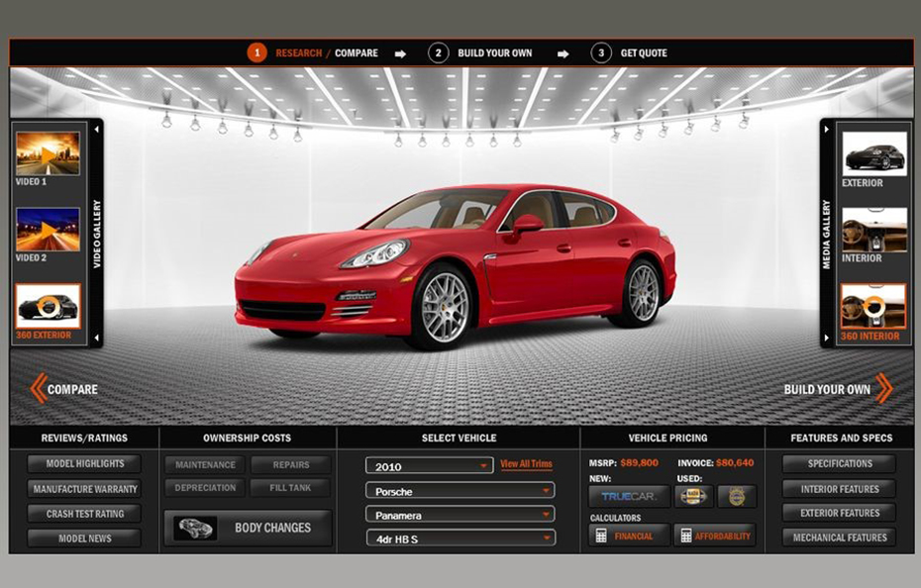Open the Interior Features button
Image resolution: width=921 pixels, height=588 pixels.
pos(840,489)
